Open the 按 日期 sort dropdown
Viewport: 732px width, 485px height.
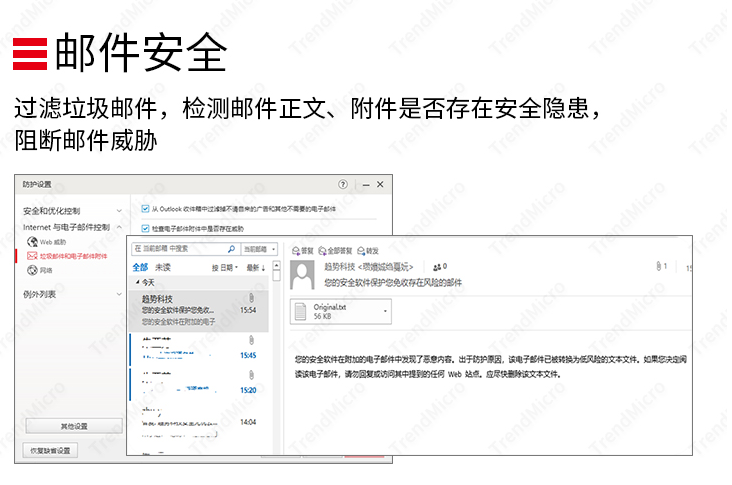pos(226,269)
